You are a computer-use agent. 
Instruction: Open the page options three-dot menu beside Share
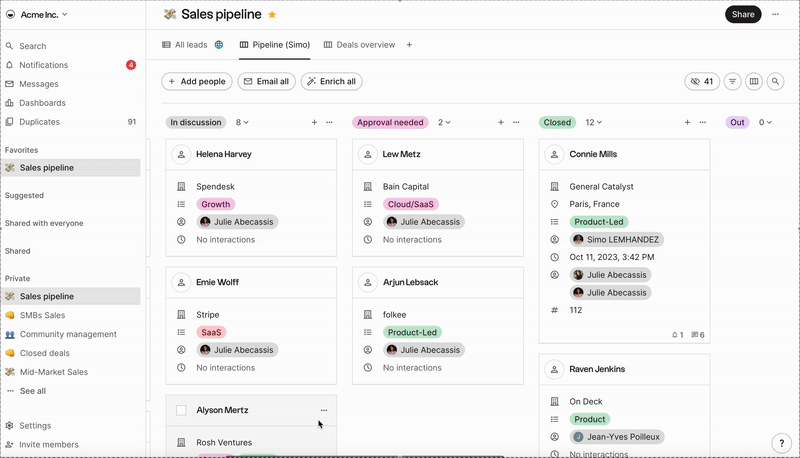click(776, 14)
